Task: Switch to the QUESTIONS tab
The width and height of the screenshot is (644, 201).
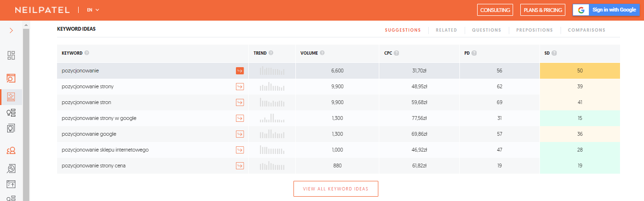Action: (x=486, y=30)
